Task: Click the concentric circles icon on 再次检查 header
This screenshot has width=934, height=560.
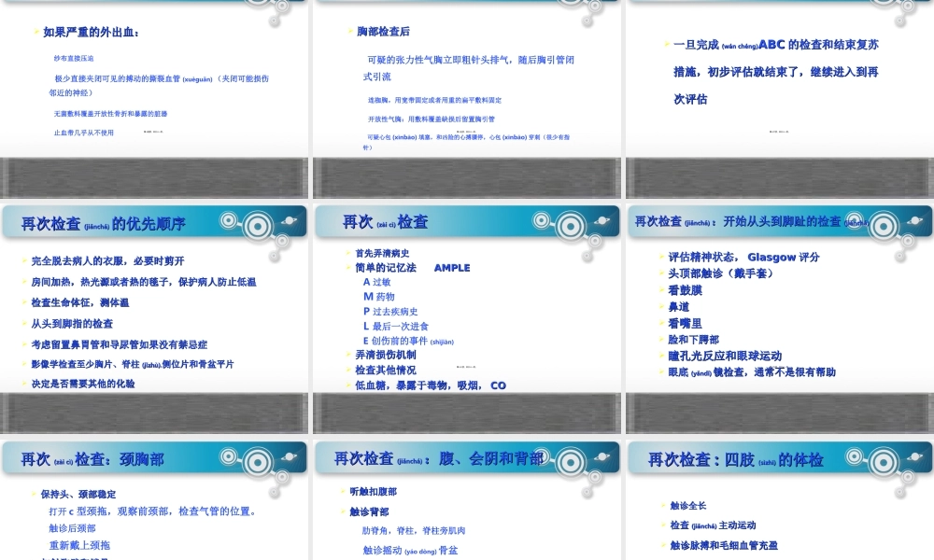Action: pos(570,224)
